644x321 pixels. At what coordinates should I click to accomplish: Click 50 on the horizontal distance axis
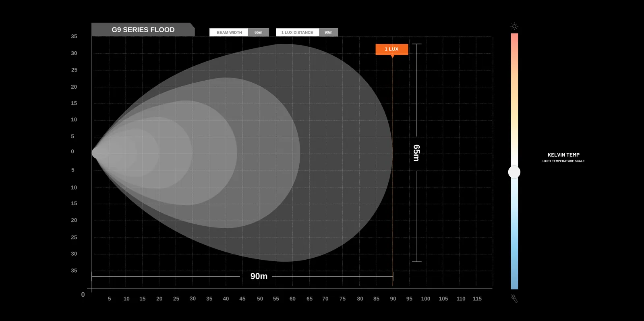[x=260, y=299]
